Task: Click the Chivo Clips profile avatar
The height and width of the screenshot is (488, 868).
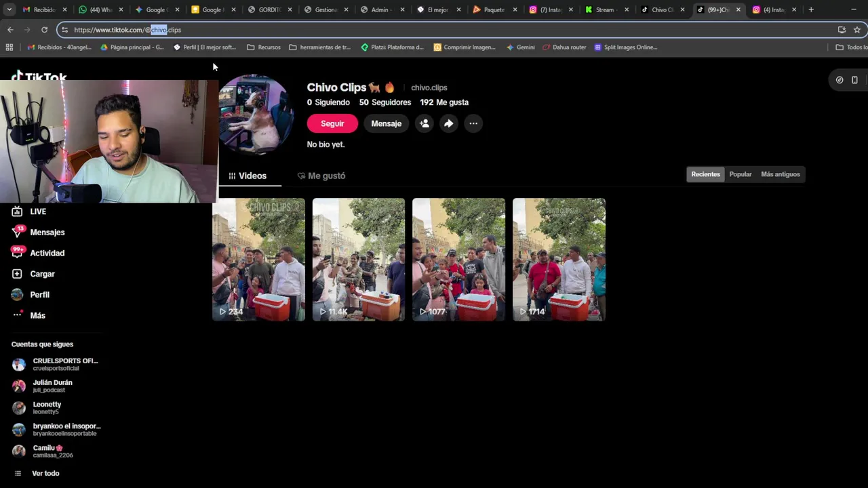Action: point(256,115)
